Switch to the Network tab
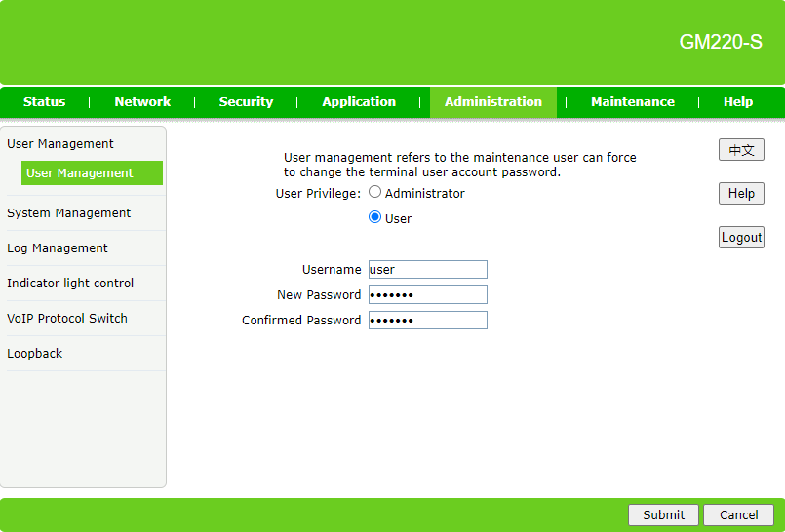This screenshot has width=785, height=532. [x=142, y=102]
